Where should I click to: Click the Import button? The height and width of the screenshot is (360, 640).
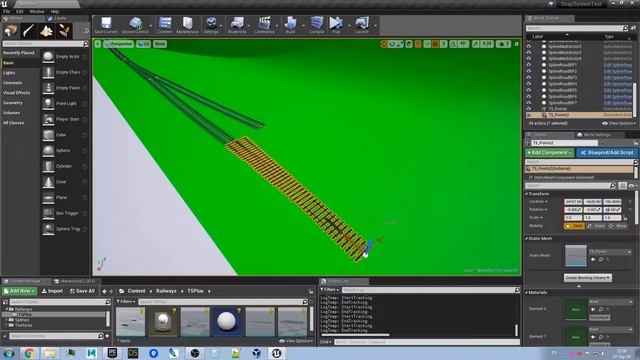[52, 291]
